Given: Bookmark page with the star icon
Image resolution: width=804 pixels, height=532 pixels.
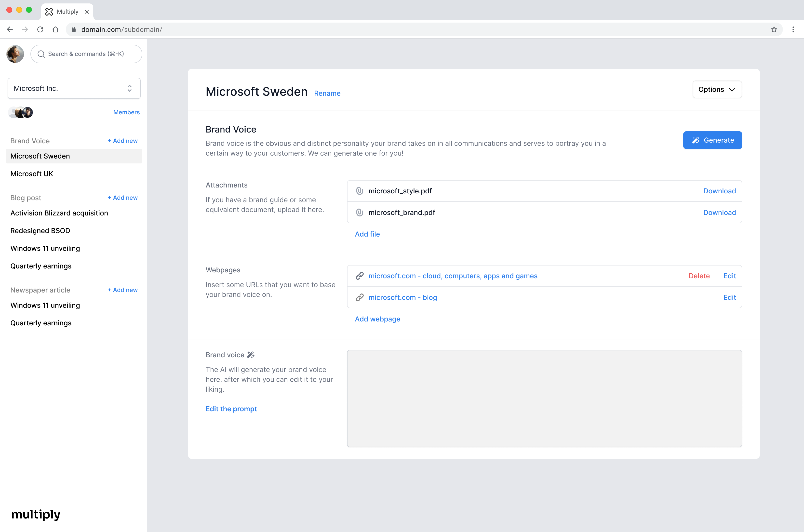Looking at the screenshot, I should [774, 29].
